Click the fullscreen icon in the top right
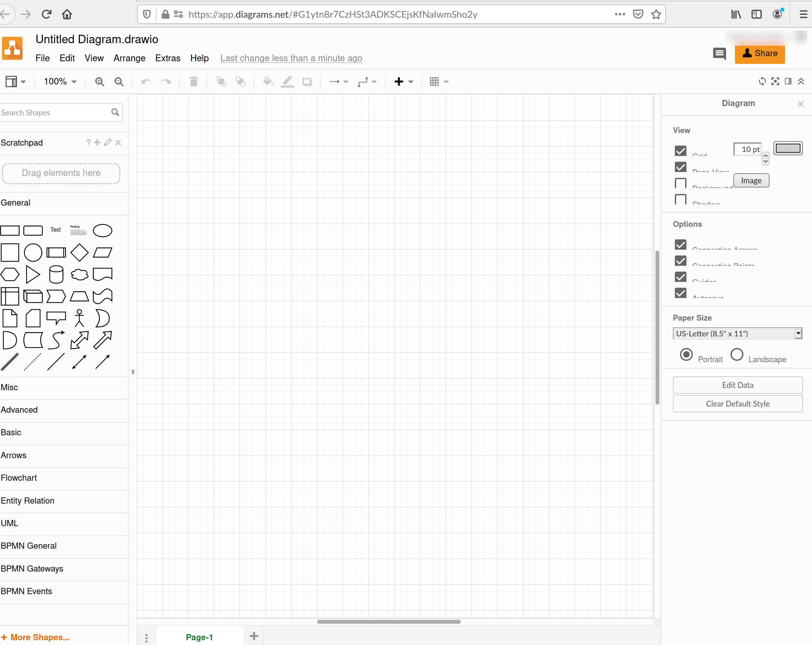The height and width of the screenshot is (645, 812). (775, 81)
